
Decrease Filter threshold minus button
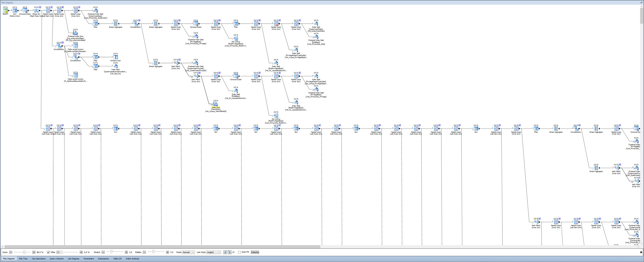click(x=58, y=252)
